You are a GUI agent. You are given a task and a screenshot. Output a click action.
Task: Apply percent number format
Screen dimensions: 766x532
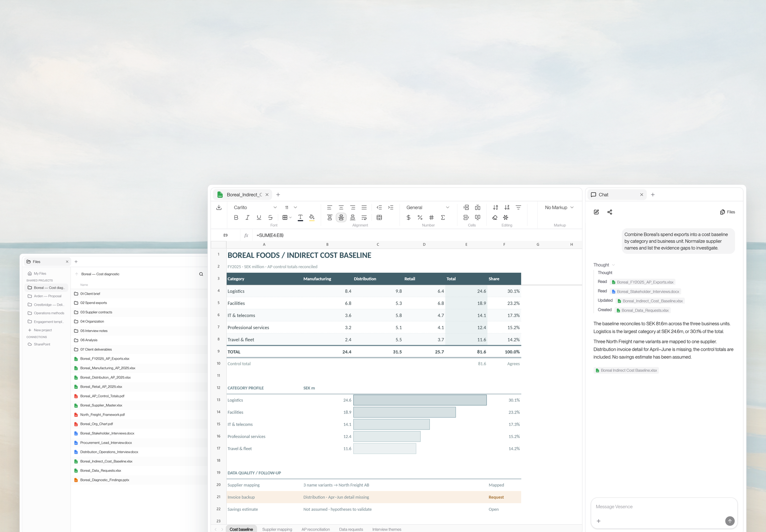pyautogui.click(x=420, y=217)
